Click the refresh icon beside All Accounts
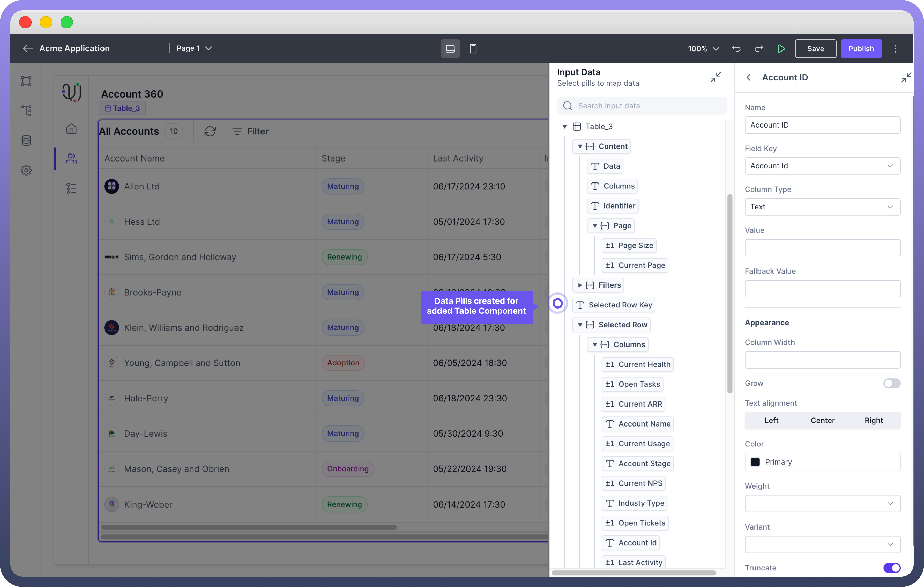The width and height of the screenshot is (924, 587). pyautogui.click(x=210, y=131)
